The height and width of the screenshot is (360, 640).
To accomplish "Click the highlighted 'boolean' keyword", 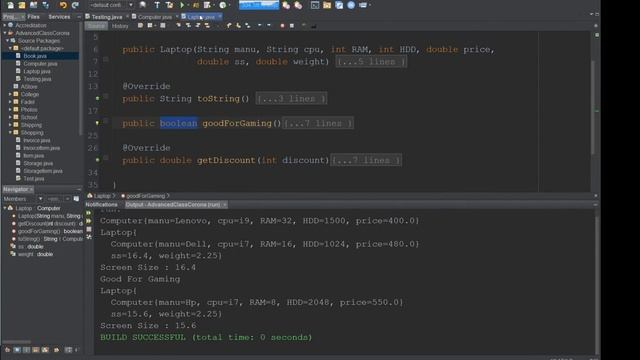I will pyautogui.click(x=178, y=123).
